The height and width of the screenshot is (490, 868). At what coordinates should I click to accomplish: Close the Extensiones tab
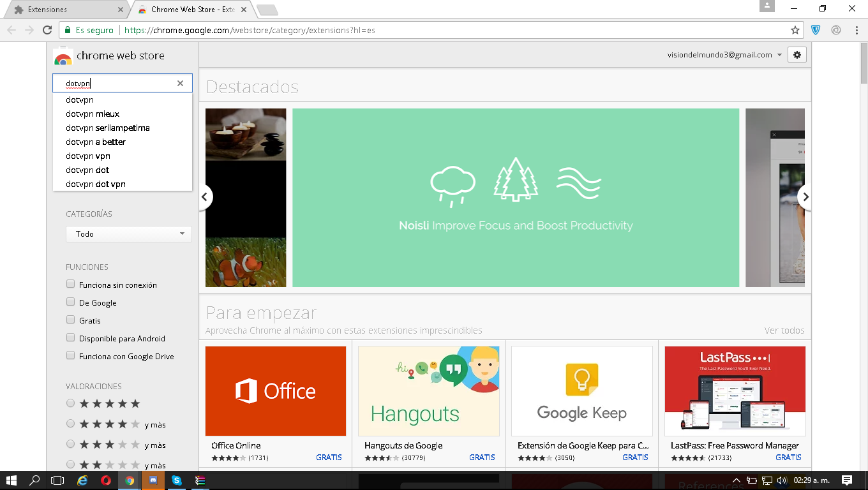point(121,10)
